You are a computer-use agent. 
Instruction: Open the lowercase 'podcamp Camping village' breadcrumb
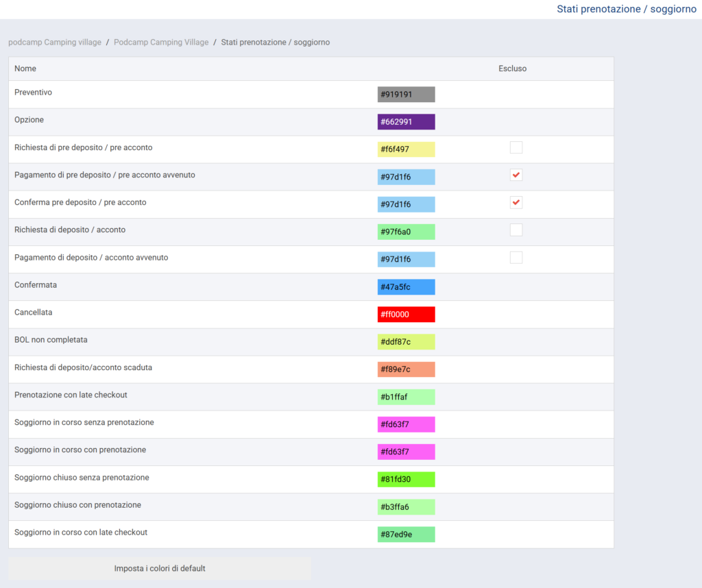tap(54, 42)
